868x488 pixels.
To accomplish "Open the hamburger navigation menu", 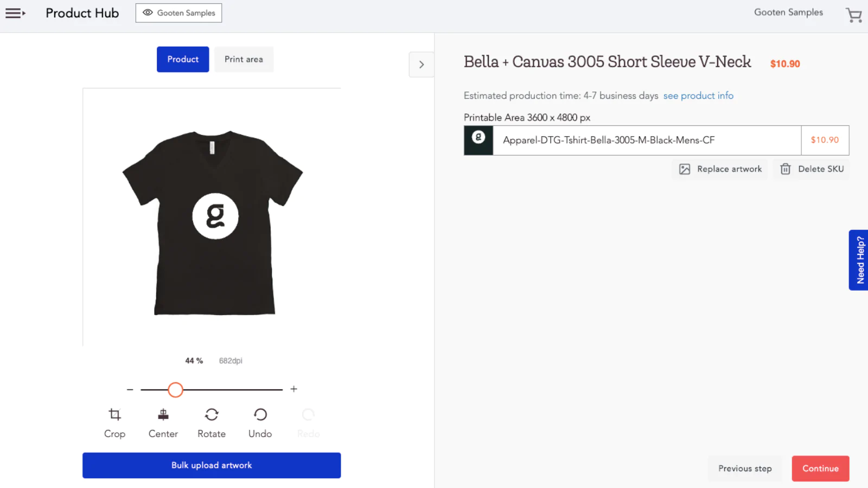I will pos(15,13).
